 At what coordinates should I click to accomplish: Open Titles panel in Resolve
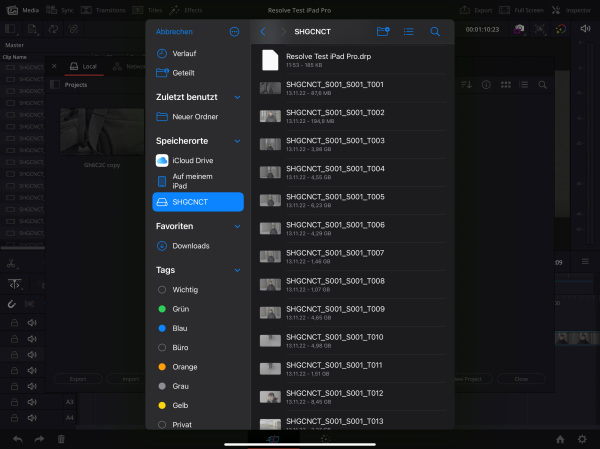coord(147,10)
